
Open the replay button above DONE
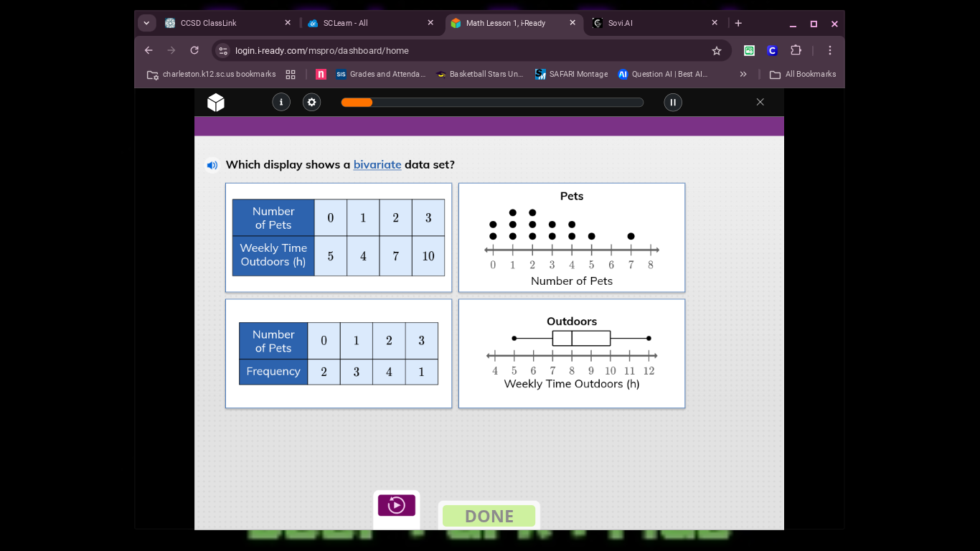coord(396,505)
